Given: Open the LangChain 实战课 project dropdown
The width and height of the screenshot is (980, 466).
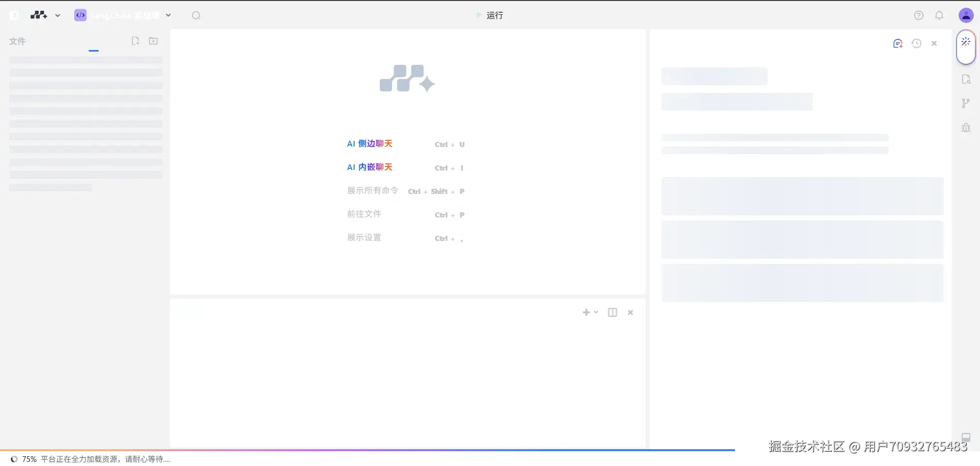Looking at the screenshot, I should [168, 15].
